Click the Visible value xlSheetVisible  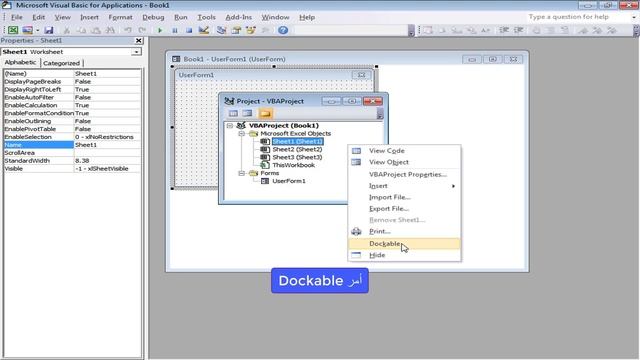(107, 169)
